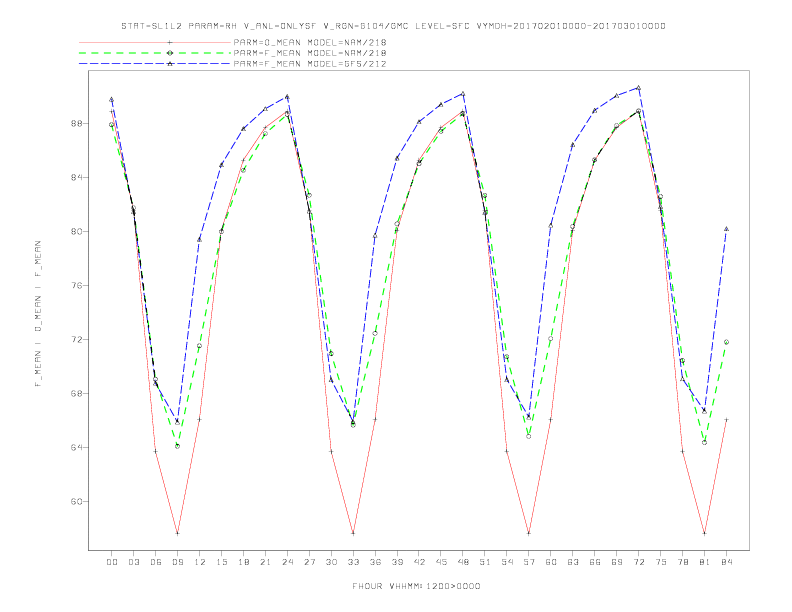Click blue triangle data point at hour 60

(551, 225)
